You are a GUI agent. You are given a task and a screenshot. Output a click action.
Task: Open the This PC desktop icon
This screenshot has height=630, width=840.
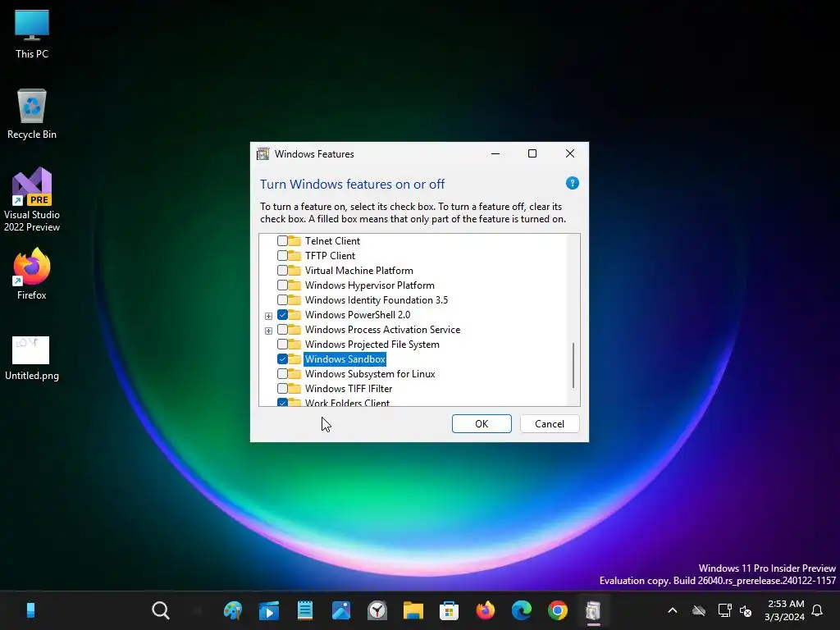32,34
